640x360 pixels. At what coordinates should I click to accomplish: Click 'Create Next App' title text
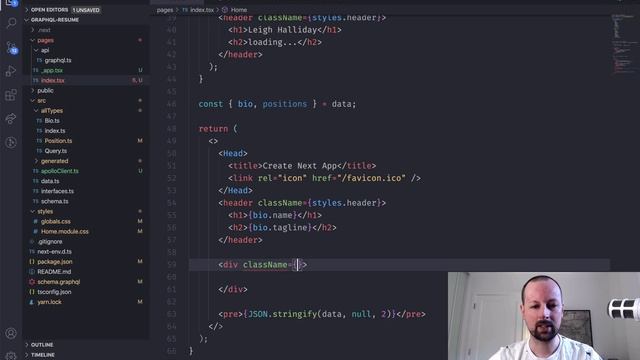(300, 166)
